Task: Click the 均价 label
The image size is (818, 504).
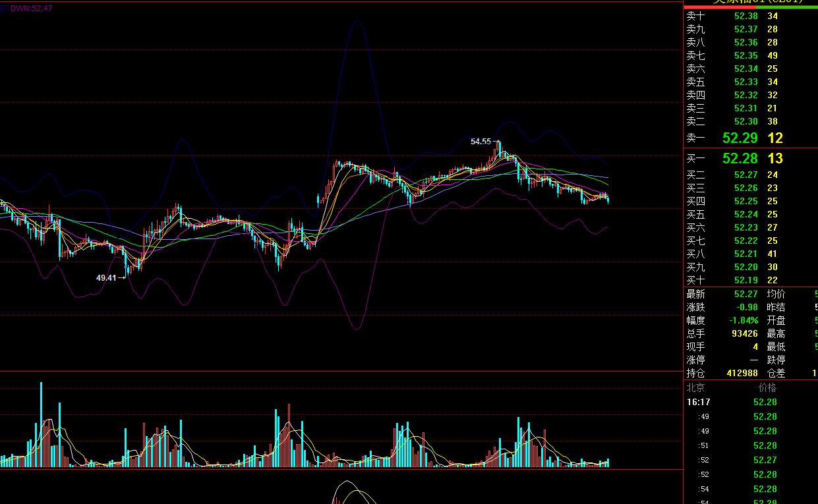Action: coord(776,294)
